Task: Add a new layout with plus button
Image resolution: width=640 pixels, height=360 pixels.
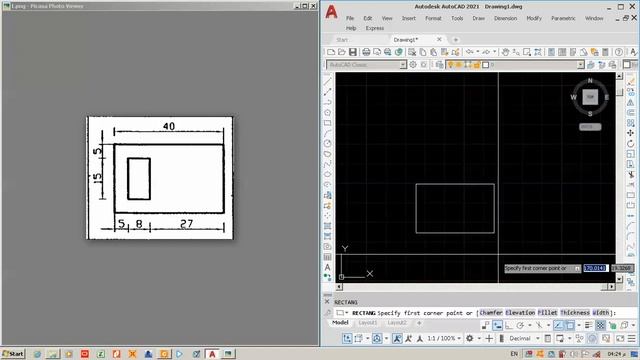Action: 419,323
